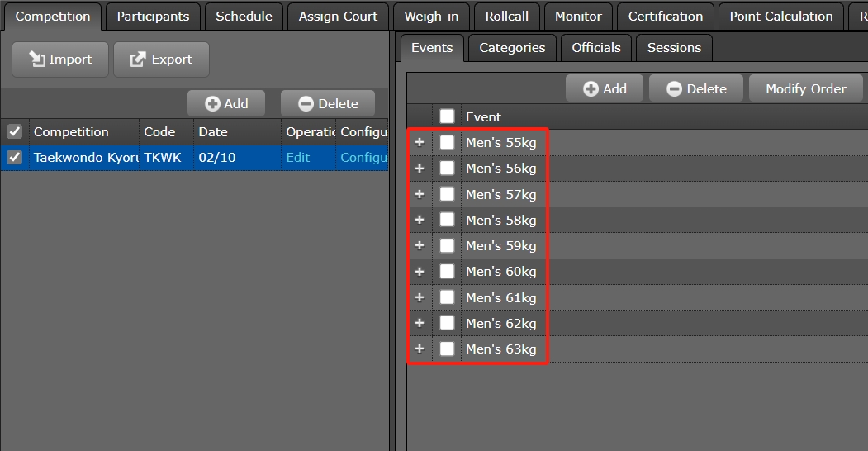Expand the Men's 59kg event row
This screenshot has height=451, width=868.
[420, 246]
